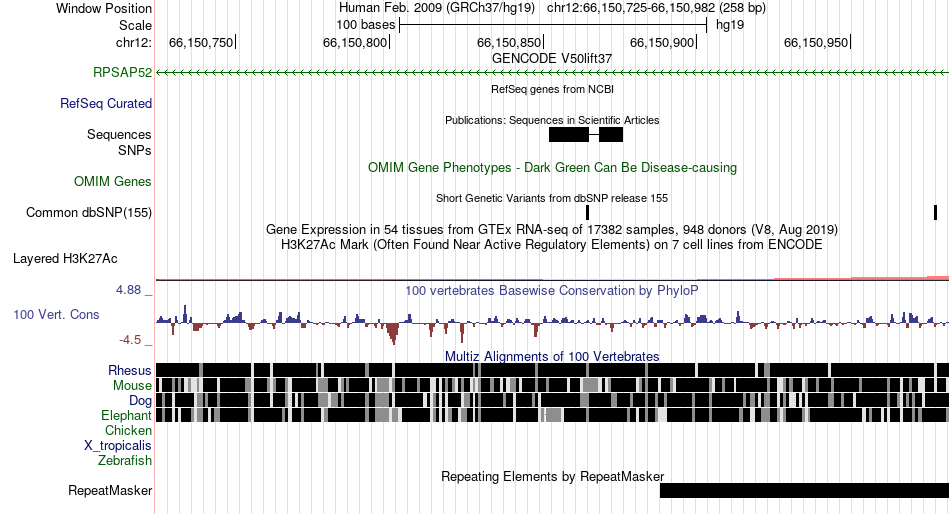Viewport: 950px width, 514px height.
Task: Open the Publications: Sequences in Scientific Articles title
Action: (x=552, y=120)
